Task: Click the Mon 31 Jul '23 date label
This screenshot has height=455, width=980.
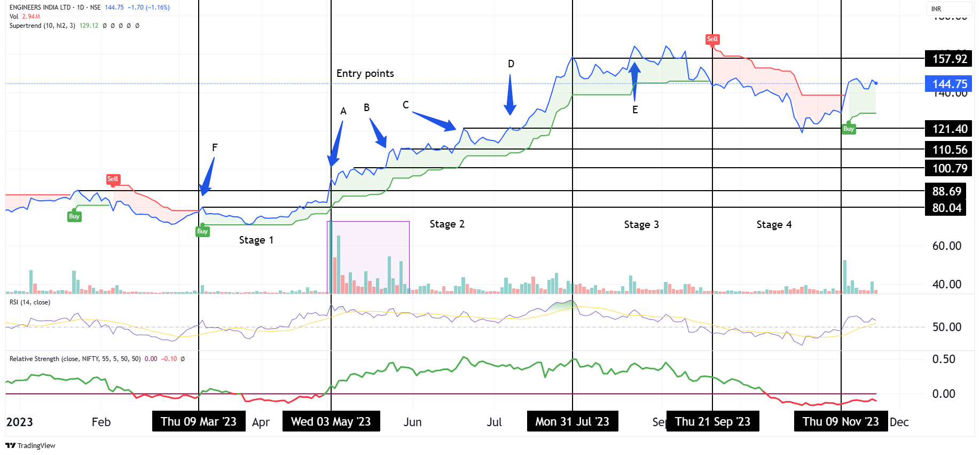Action: [x=572, y=421]
